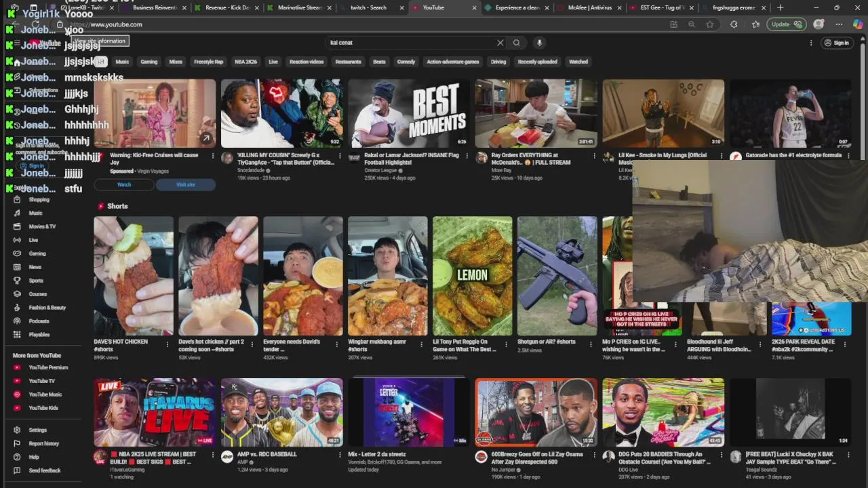Screen dimensions: 868x488
Task: Click the 'kai cenat' search input field
Action: click(410, 43)
